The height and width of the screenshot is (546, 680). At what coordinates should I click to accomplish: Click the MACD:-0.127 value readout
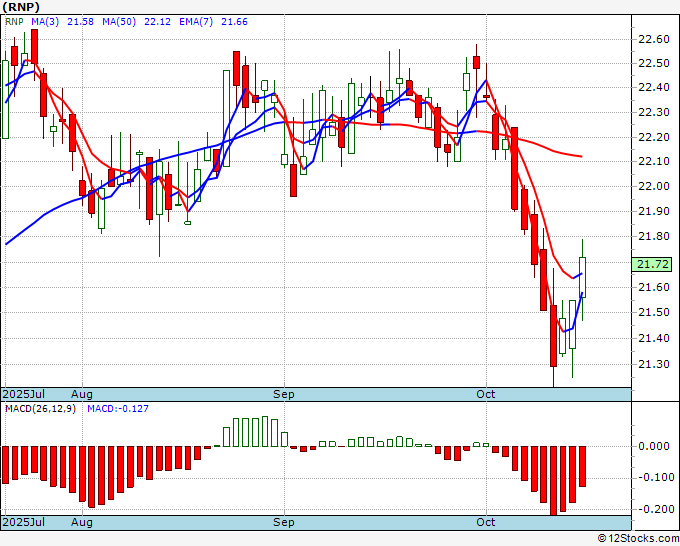click(118, 409)
